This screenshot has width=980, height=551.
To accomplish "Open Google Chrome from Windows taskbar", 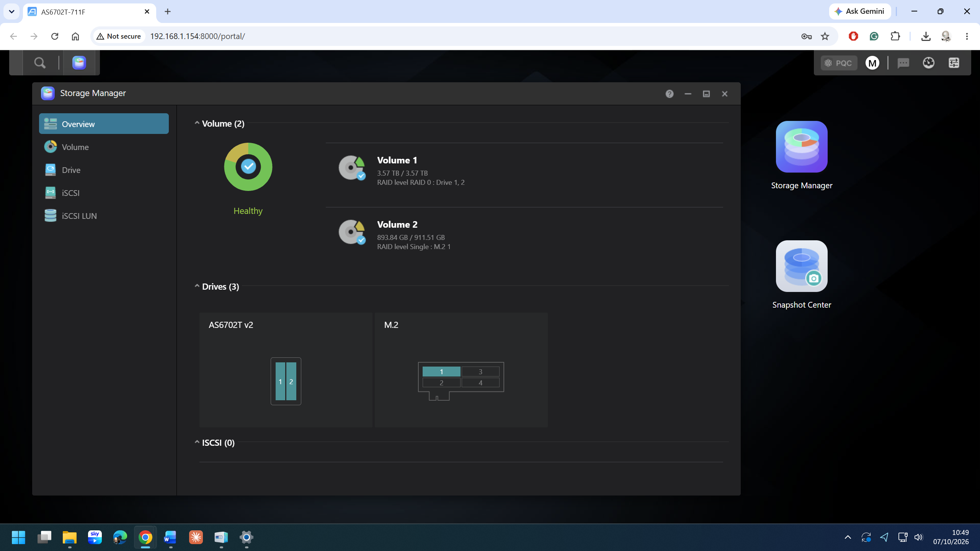I will [145, 538].
